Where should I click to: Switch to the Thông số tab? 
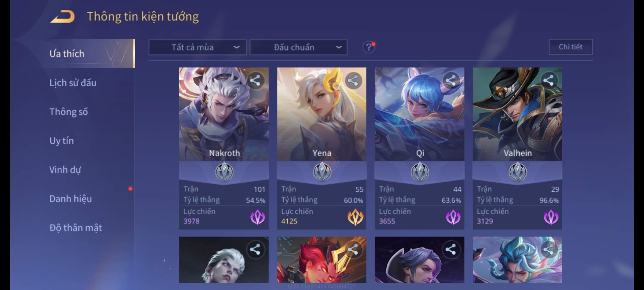pos(69,112)
